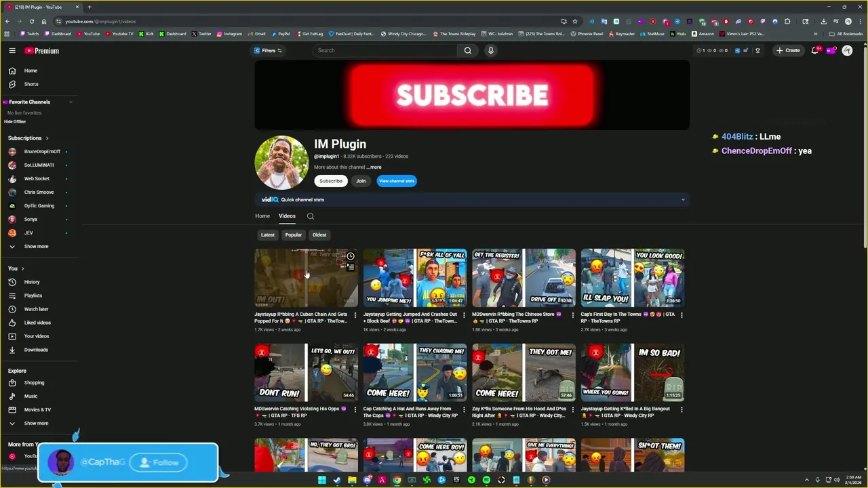The image size is (868, 488).
Task: Open the account avatar menu
Action: (847, 50)
